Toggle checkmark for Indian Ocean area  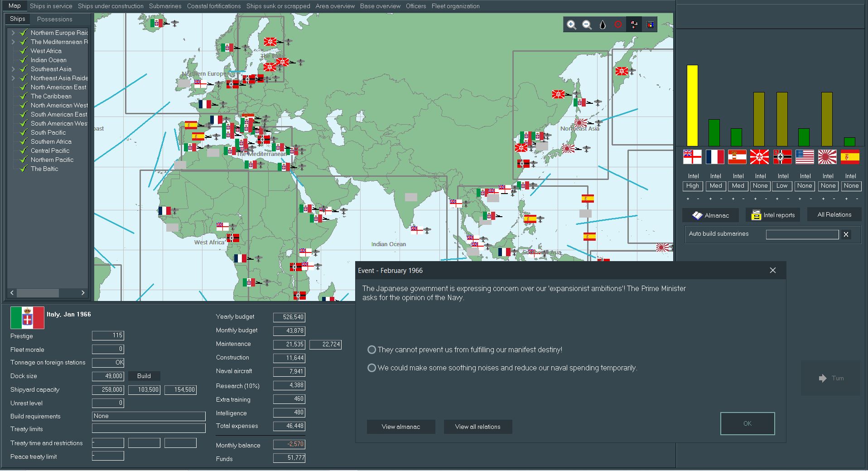[24, 60]
